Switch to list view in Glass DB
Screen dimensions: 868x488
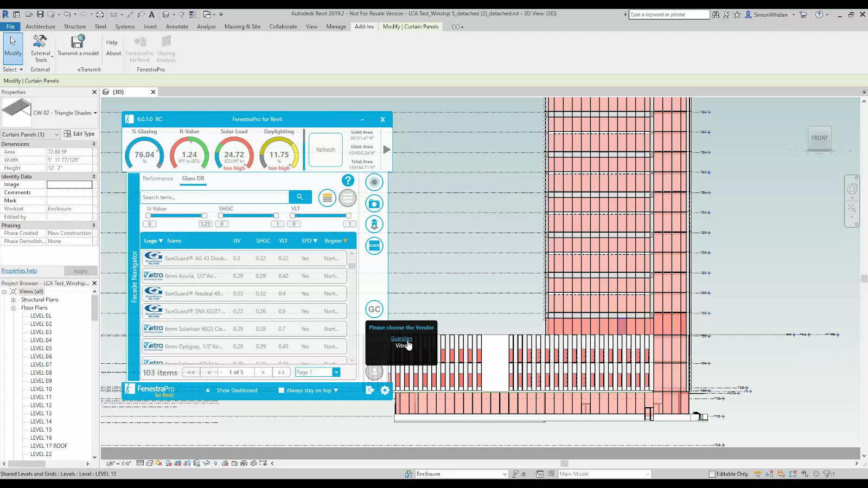pyautogui.click(x=327, y=198)
